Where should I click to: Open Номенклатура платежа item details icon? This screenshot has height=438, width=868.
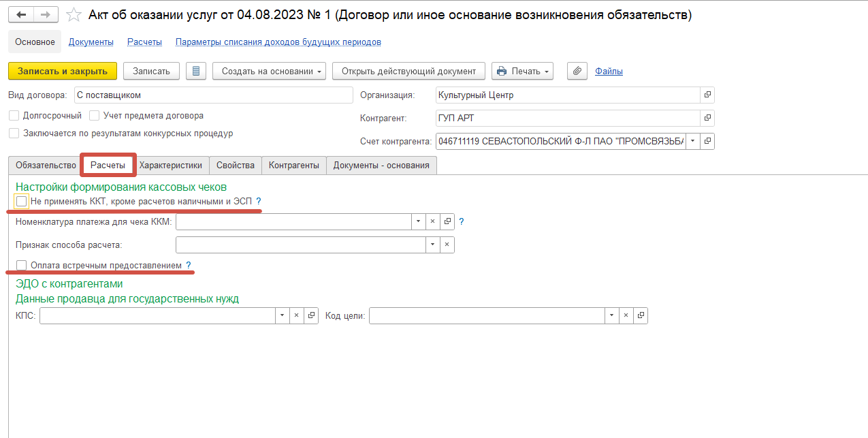tap(447, 221)
